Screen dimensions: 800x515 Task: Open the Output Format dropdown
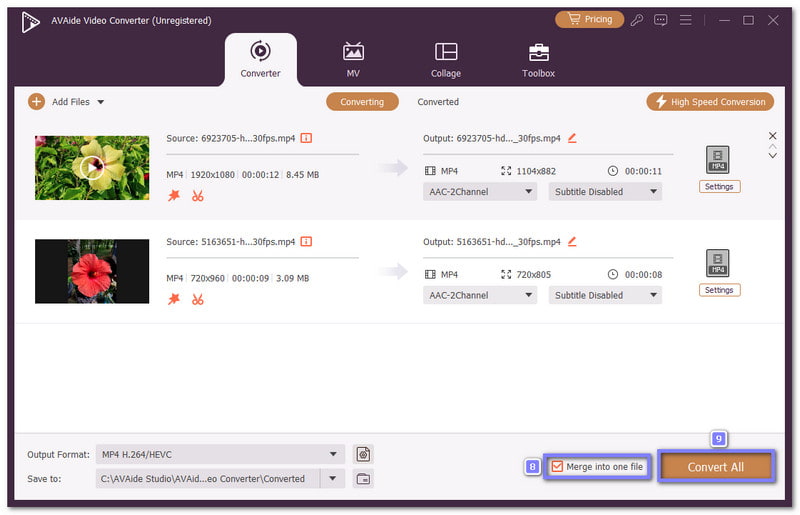click(220, 454)
